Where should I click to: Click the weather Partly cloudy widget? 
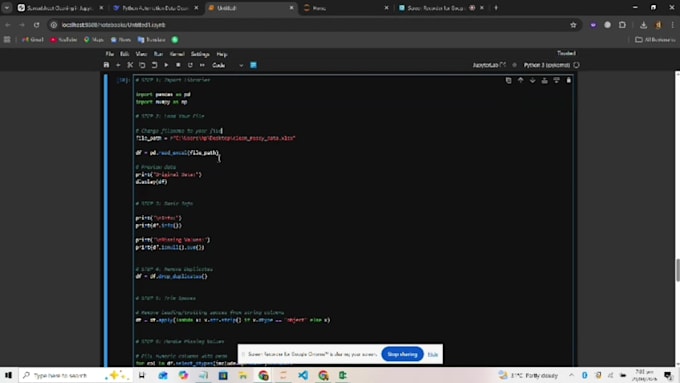point(528,375)
